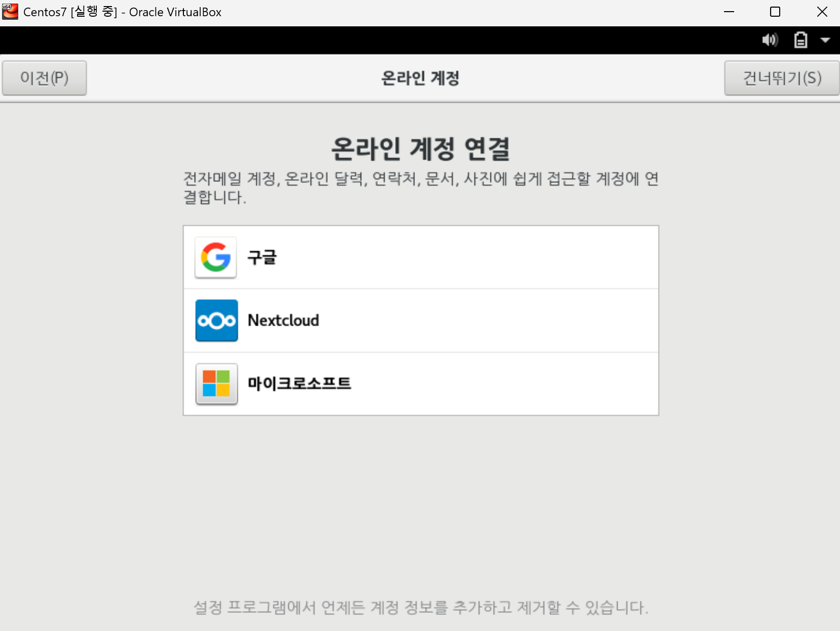Click the Nextcloud logo icon
The height and width of the screenshot is (631, 840).
(216, 321)
